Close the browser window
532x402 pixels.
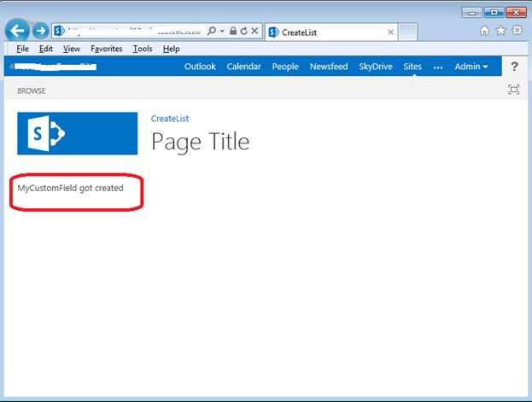pyautogui.click(x=516, y=13)
